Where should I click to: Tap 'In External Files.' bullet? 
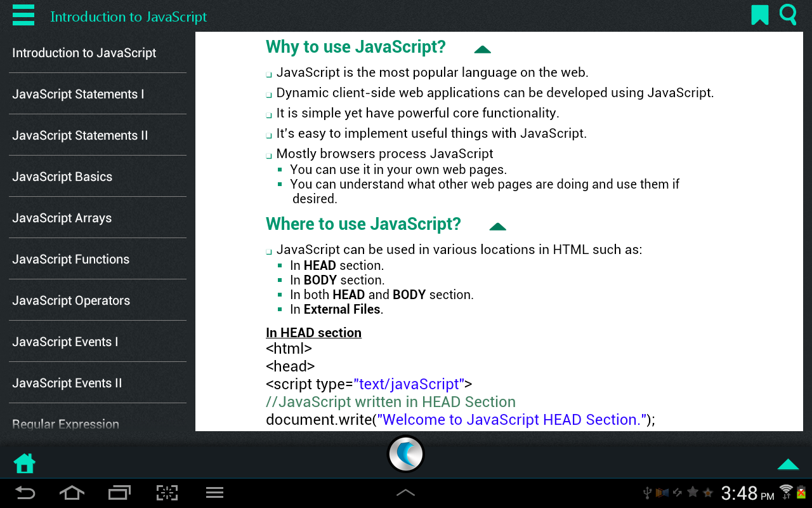337,309
